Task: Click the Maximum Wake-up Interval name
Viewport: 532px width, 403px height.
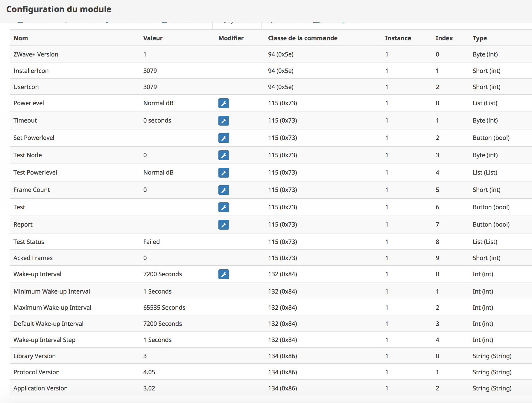Action: click(x=52, y=308)
